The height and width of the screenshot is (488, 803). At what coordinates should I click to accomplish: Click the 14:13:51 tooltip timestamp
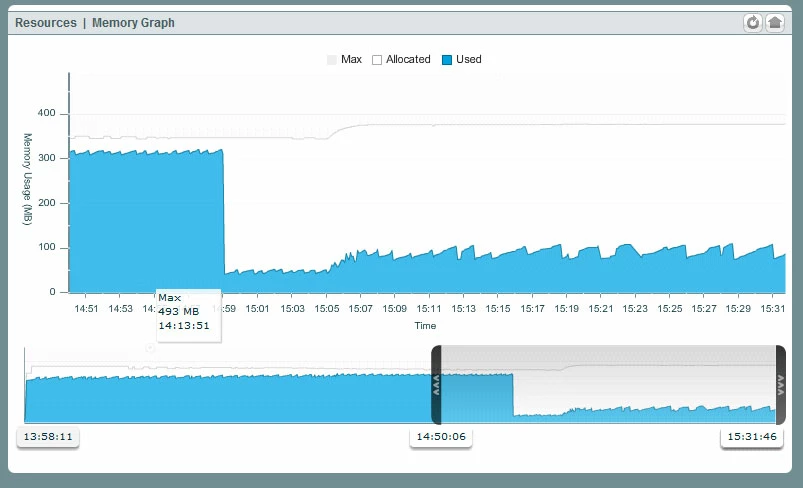pyautogui.click(x=184, y=326)
